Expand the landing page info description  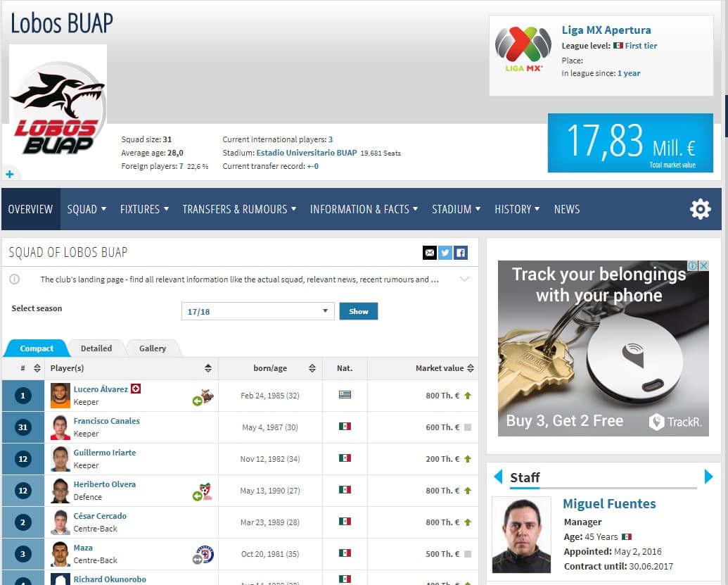click(464, 279)
